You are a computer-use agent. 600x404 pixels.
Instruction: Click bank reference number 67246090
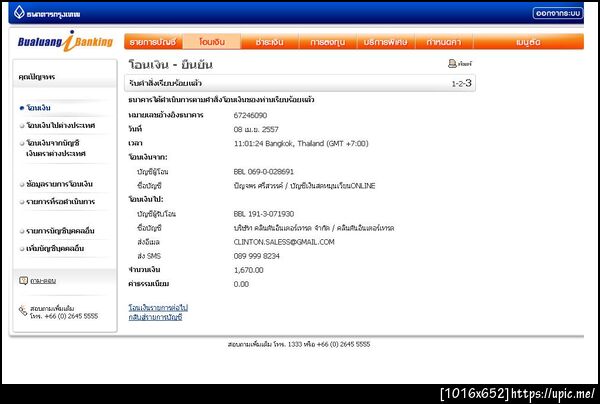click(250, 115)
